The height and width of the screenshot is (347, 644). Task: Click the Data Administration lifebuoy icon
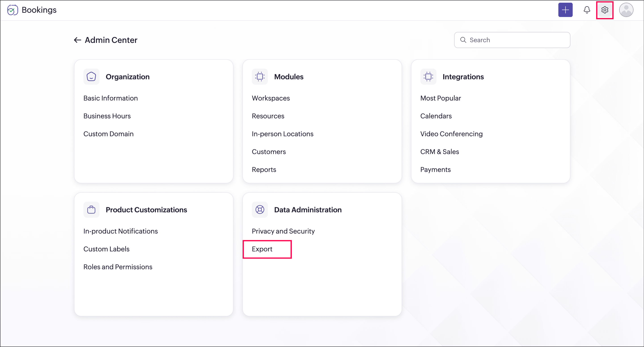click(260, 210)
